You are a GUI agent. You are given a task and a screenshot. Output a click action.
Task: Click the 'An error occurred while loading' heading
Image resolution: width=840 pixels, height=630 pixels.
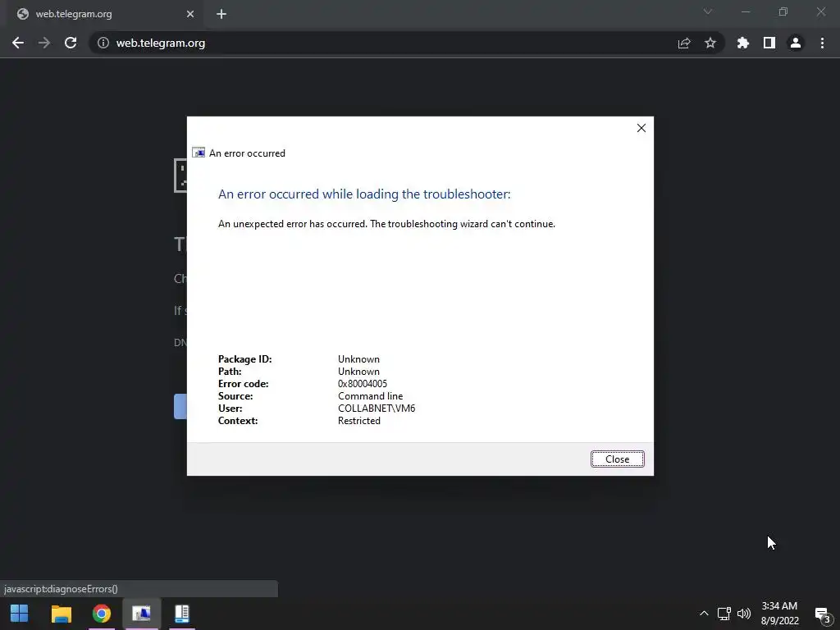364,194
